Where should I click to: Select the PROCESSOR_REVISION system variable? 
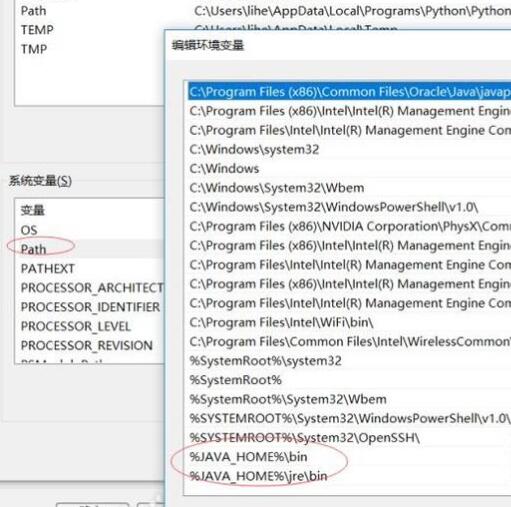pos(87,346)
